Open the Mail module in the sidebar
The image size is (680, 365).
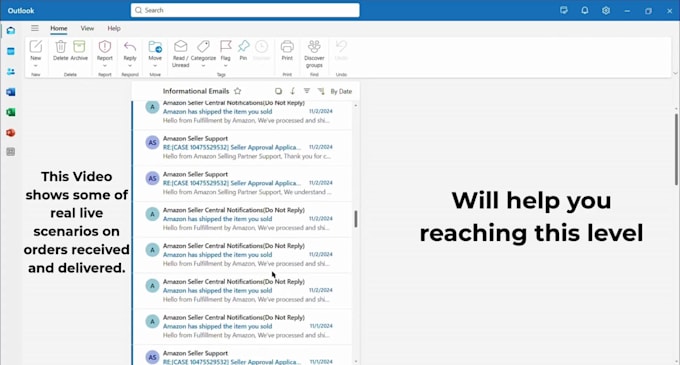click(10, 30)
